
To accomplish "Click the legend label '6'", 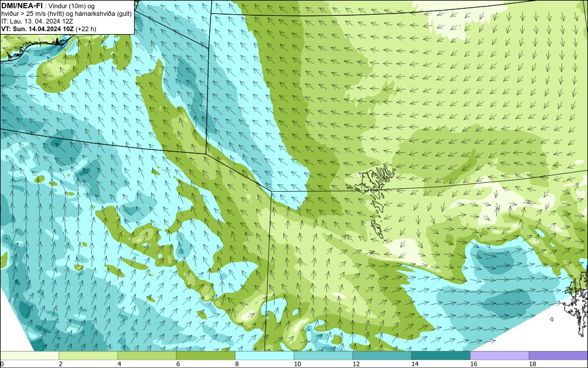I will tap(178, 364).
